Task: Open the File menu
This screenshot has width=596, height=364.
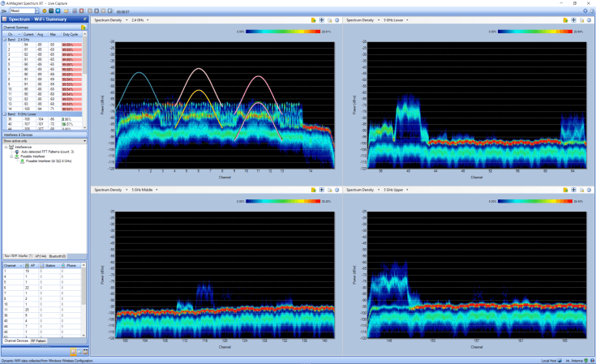Action: pyautogui.click(x=3, y=11)
